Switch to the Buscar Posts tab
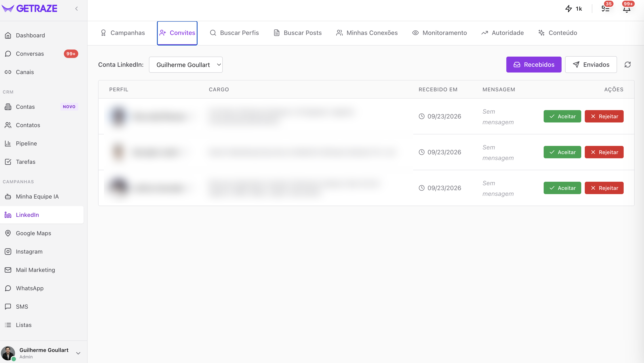The image size is (644, 363). click(297, 33)
